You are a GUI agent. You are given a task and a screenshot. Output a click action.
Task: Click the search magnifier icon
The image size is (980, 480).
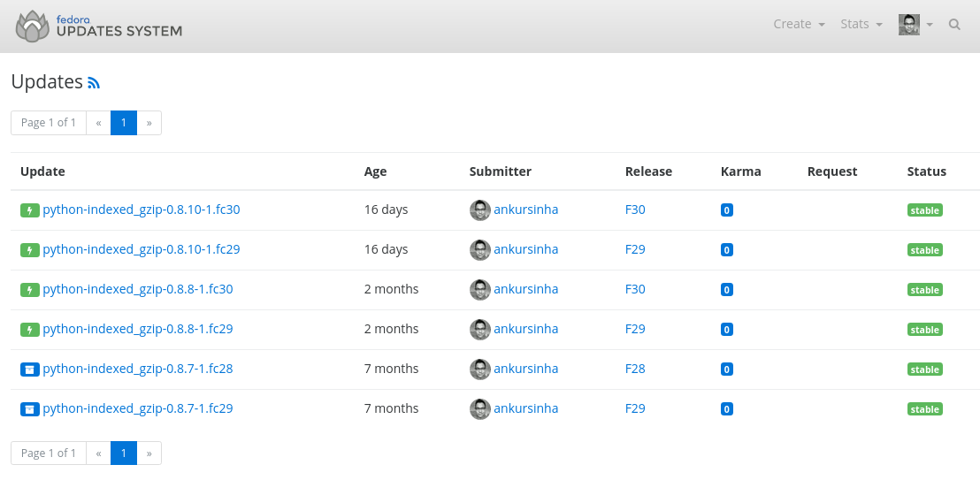pos(954,25)
